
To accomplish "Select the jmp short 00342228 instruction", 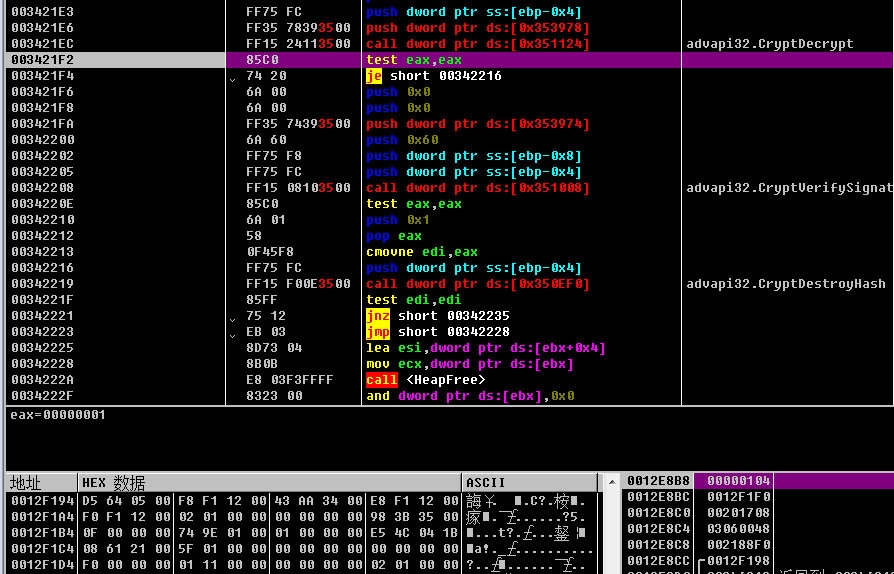I will coord(438,332).
